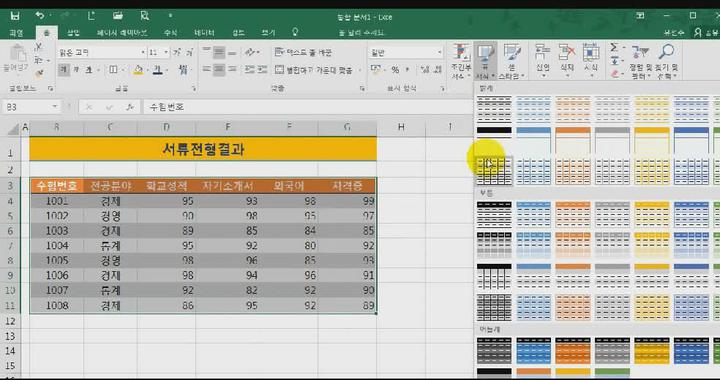This screenshot has width=720, height=380.
Task: Open the Insert (삽입) cells dropdown
Action: pyautogui.click(x=543, y=61)
